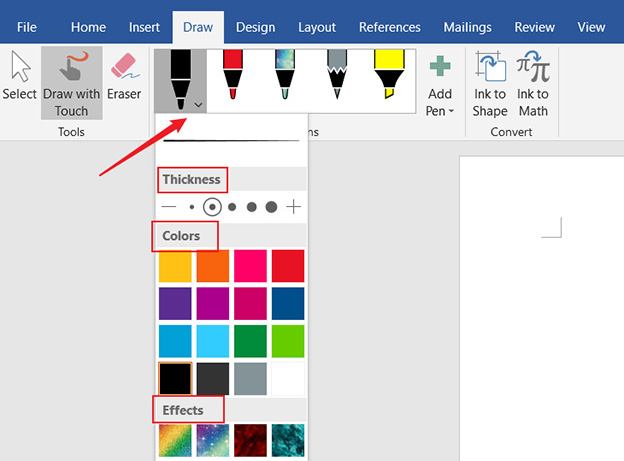Increase thickness with the plus sign

(293, 207)
